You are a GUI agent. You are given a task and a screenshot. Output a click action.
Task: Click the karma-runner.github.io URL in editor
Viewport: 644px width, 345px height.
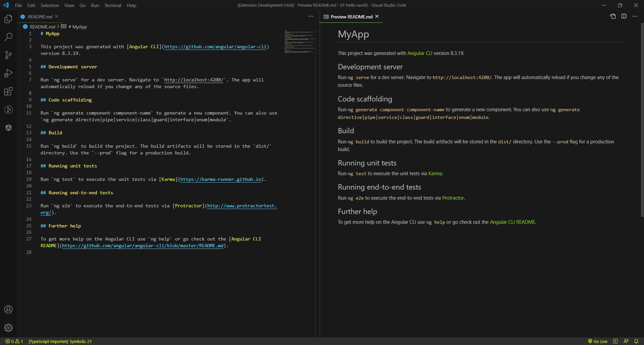pos(221,180)
